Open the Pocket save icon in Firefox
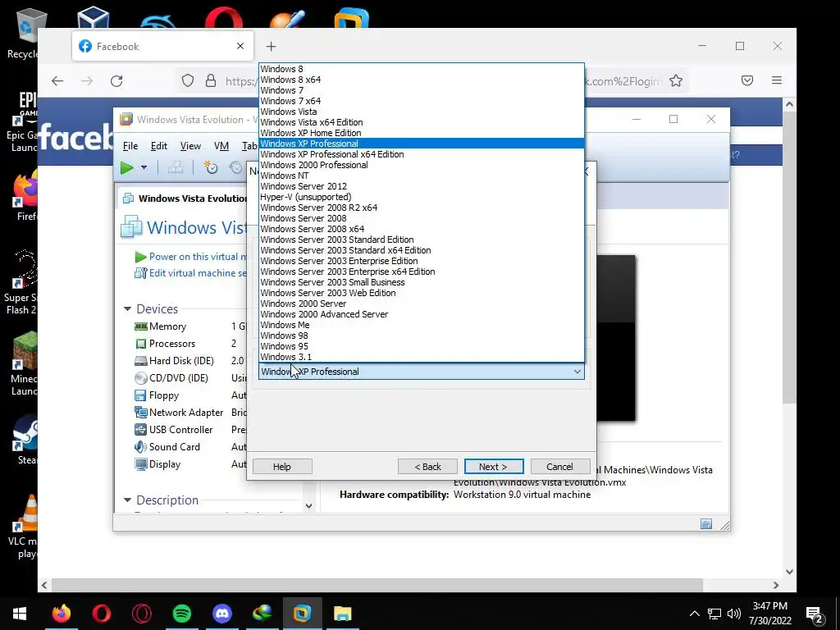The height and width of the screenshot is (630, 840). tap(747, 81)
